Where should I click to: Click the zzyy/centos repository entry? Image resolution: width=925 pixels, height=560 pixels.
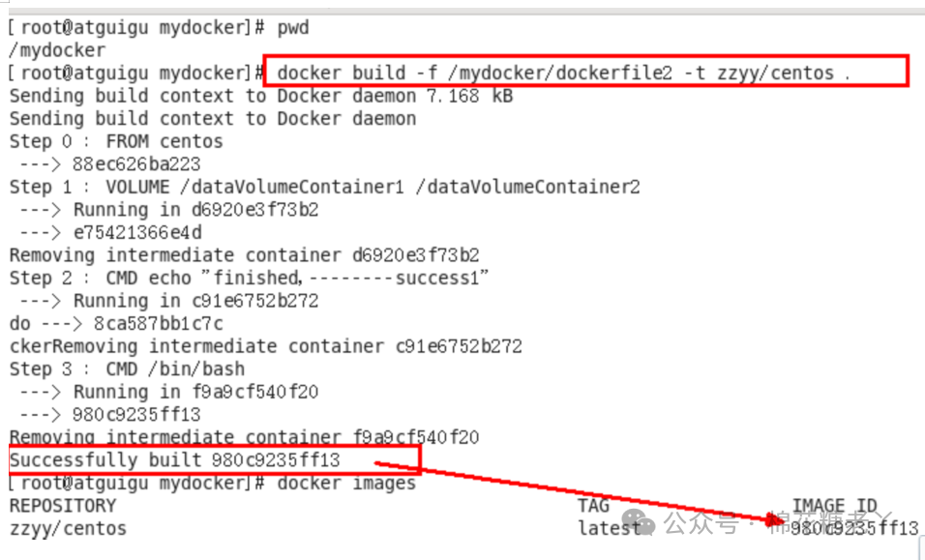pyautogui.click(x=68, y=529)
